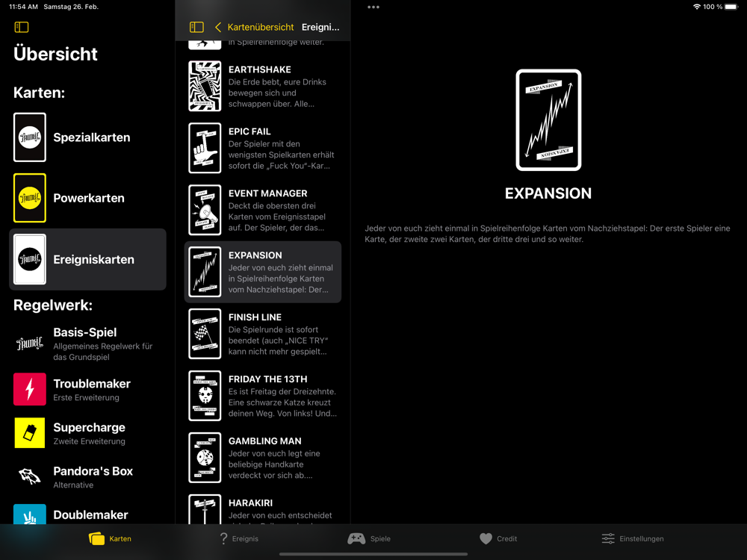The width and height of the screenshot is (747, 560).
Task: Switch to the Spiele tab
Action: click(x=369, y=538)
